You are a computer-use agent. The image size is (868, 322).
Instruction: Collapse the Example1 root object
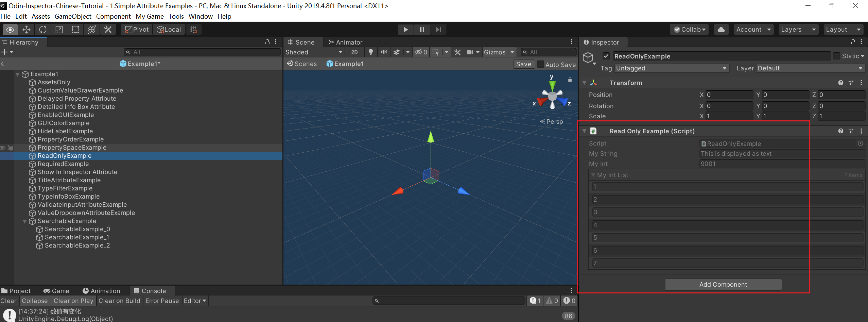[17, 74]
